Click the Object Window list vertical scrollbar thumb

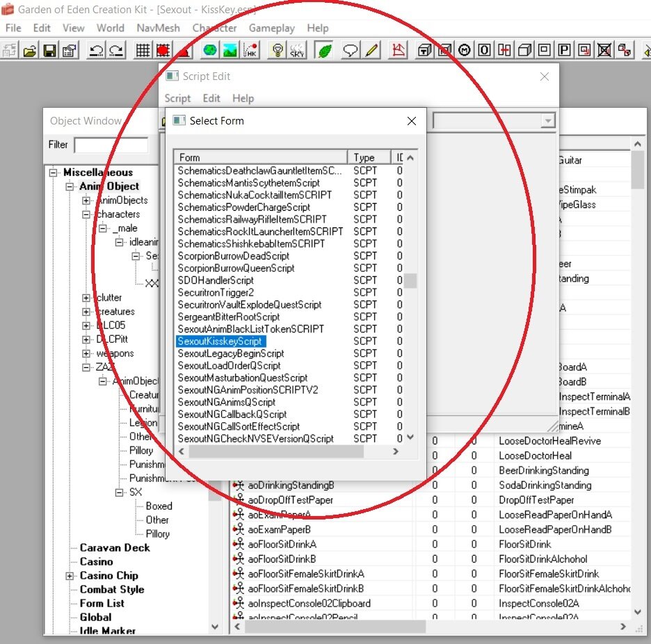pos(637,170)
